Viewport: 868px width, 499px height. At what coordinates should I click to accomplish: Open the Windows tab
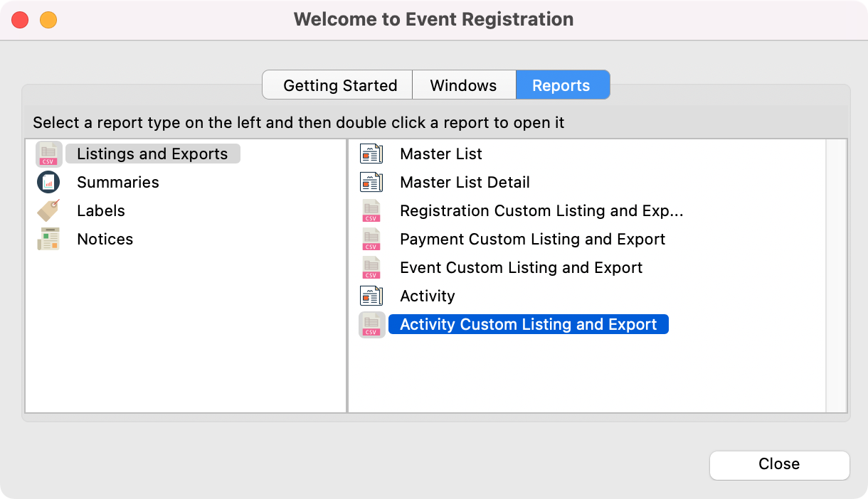pos(463,85)
